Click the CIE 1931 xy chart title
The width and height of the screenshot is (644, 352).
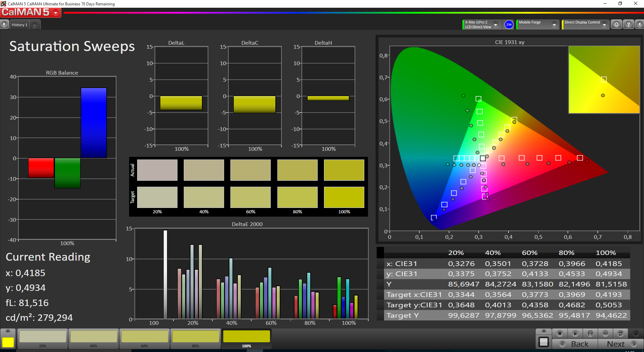tap(509, 42)
